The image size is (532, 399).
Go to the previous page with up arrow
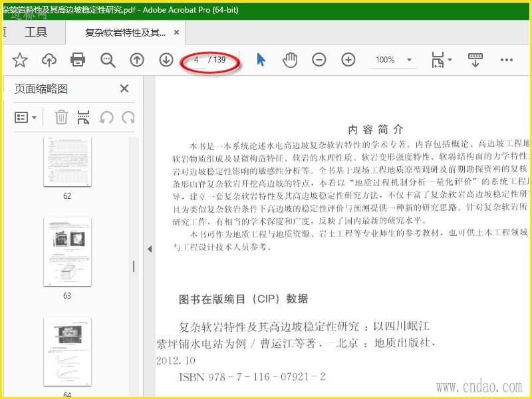pyautogui.click(x=137, y=60)
